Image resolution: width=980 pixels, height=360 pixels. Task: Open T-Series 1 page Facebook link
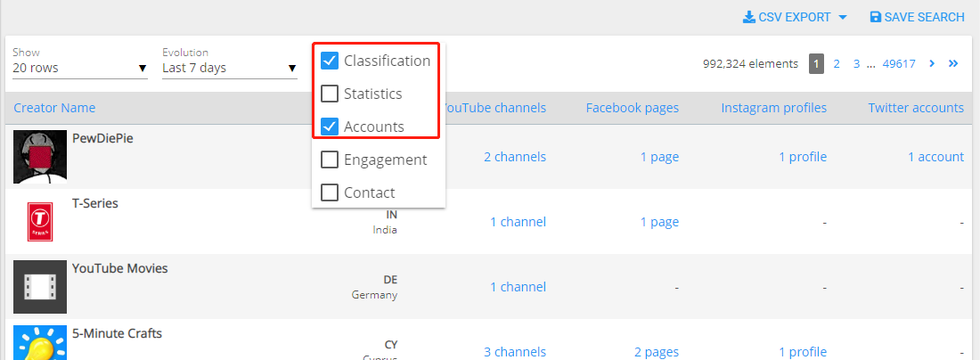click(x=659, y=222)
